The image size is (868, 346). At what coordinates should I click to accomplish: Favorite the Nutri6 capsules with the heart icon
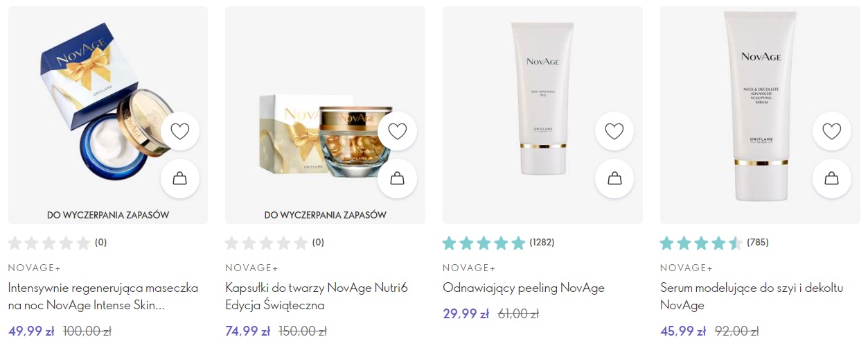[398, 131]
